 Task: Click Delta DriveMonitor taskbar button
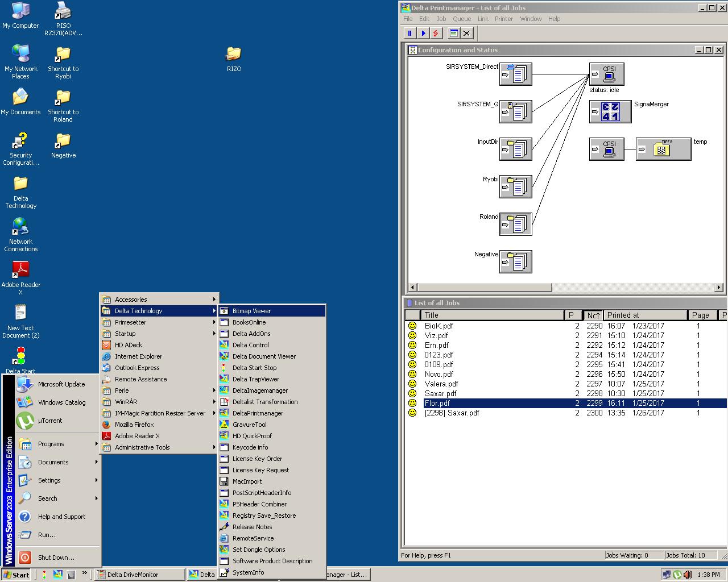(140, 575)
